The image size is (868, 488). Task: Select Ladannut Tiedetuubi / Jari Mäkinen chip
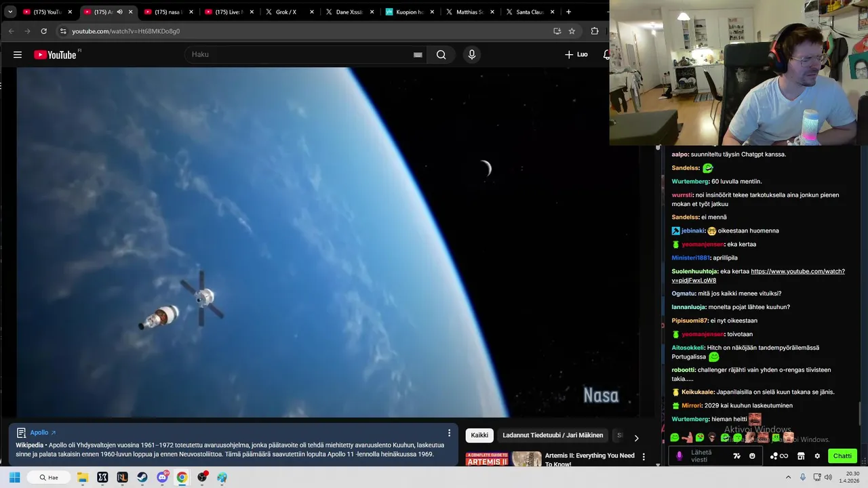point(553,435)
